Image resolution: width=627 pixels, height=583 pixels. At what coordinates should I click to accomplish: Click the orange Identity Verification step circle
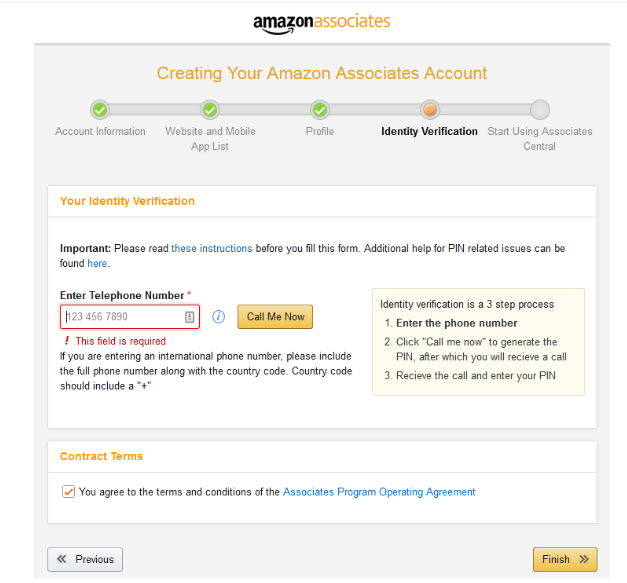430,110
